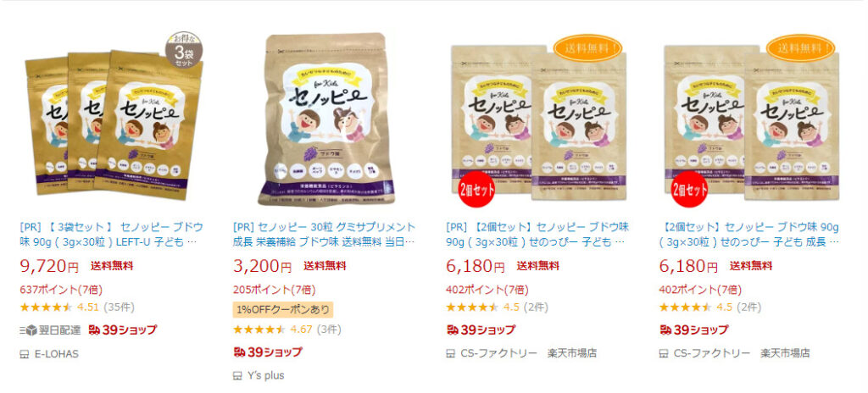
Task: Open the (3件) reviews link for 4.67 rating
Action: (x=329, y=329)
